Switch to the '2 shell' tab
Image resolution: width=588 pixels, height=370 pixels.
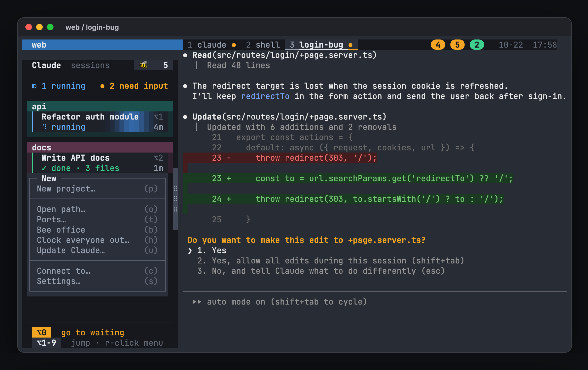pyautogui.click(x=263, y=45)
